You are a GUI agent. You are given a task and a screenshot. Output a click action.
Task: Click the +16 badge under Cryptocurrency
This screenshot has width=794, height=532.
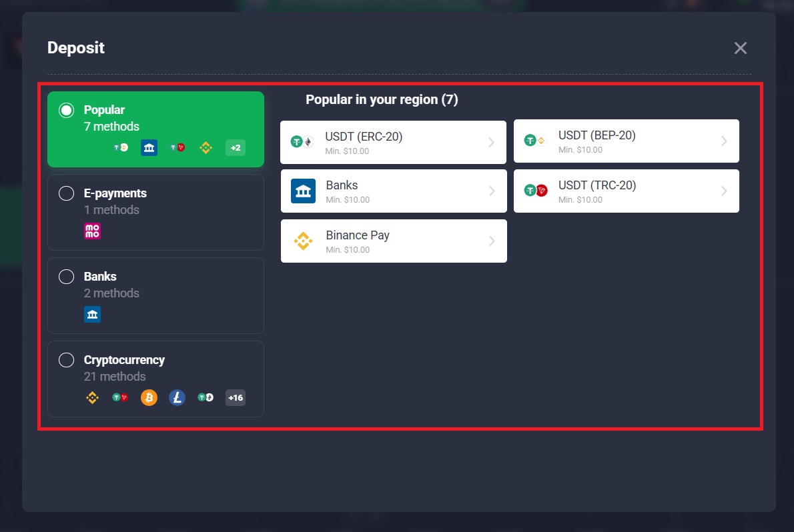tap(235, 397)
